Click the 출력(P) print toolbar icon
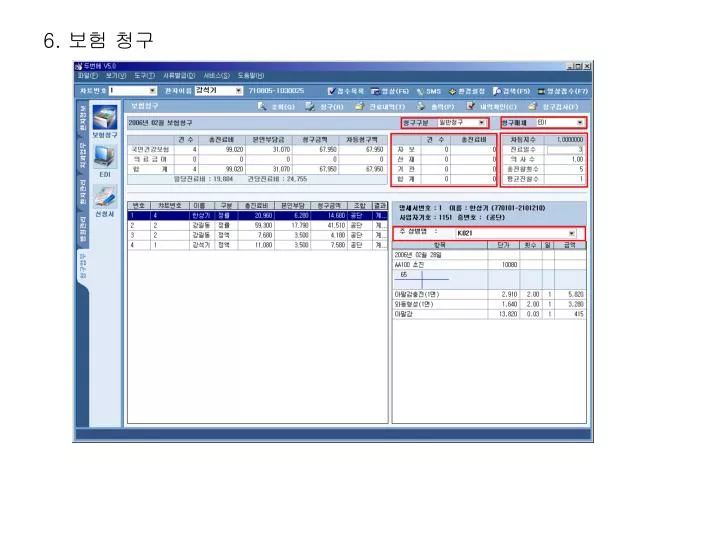The width and height of the screenshot is (720, 540). pyautogui.click(x=421, y=107)
